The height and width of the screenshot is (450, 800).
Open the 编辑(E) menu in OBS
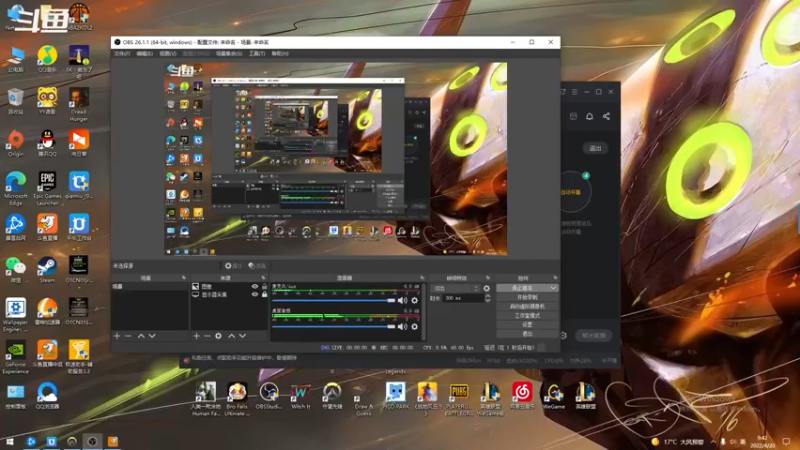[144, 54]
